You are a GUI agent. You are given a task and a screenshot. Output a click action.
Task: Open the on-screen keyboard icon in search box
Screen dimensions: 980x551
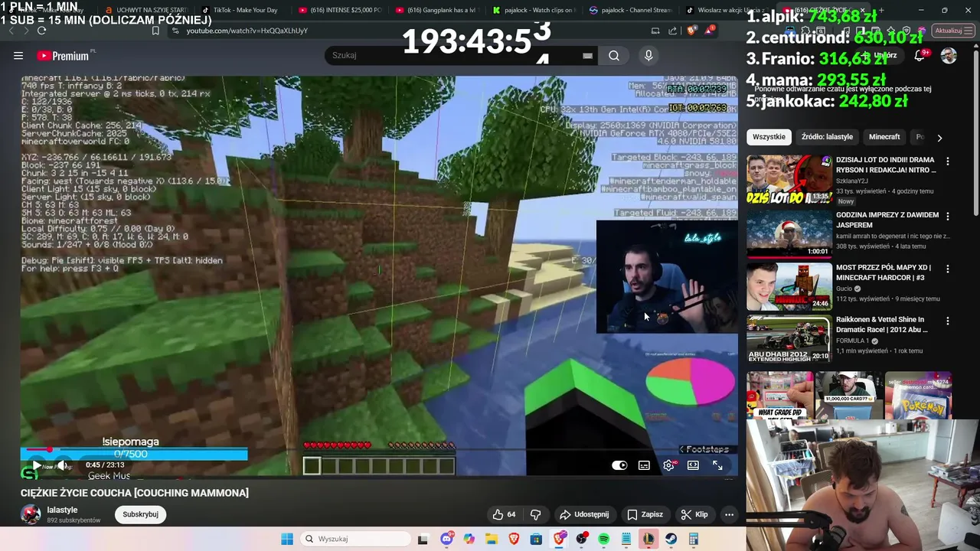coord(587,55)
